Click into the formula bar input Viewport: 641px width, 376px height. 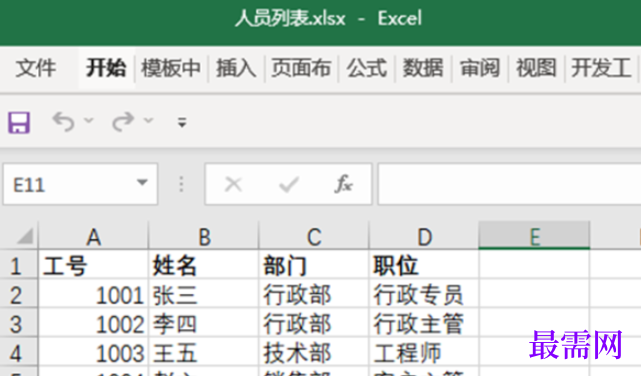pyautogui.click(x=509, y=184)
